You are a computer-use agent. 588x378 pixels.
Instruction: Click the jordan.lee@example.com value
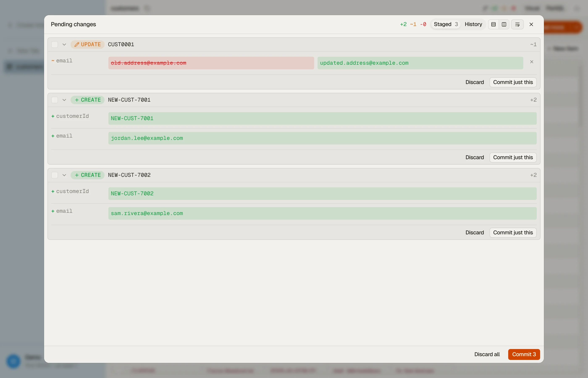point(322,138)
